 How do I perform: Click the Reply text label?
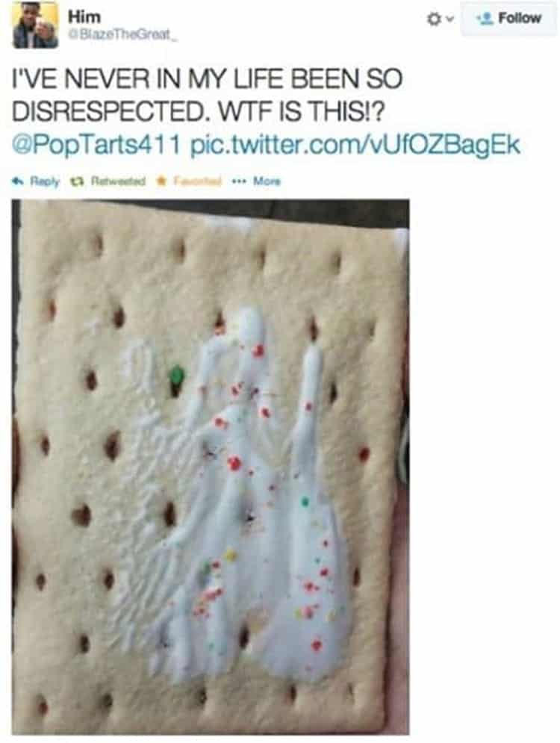45,181
